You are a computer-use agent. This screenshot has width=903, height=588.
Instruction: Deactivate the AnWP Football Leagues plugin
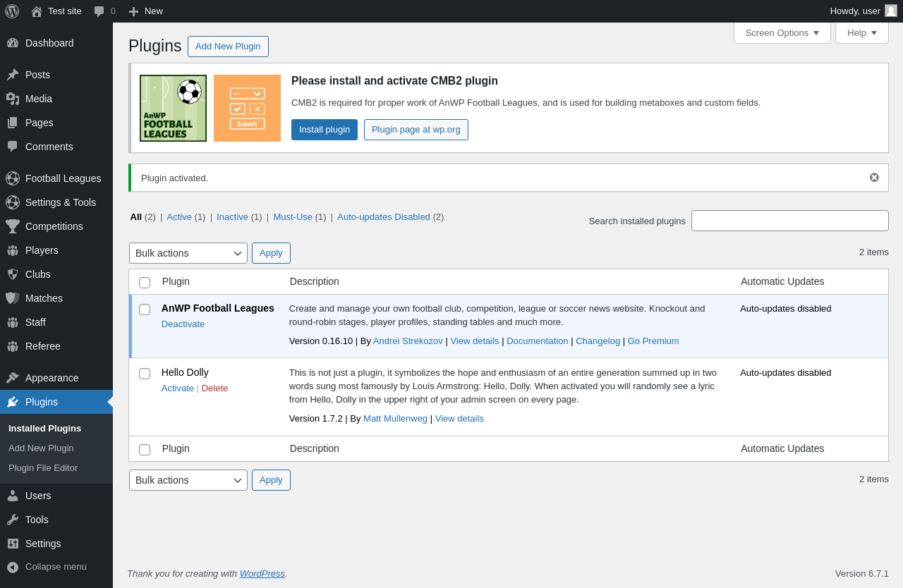click(183, 324)
